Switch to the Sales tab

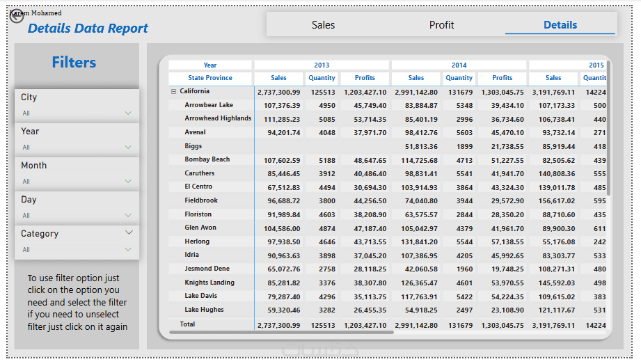coord(323,25)
